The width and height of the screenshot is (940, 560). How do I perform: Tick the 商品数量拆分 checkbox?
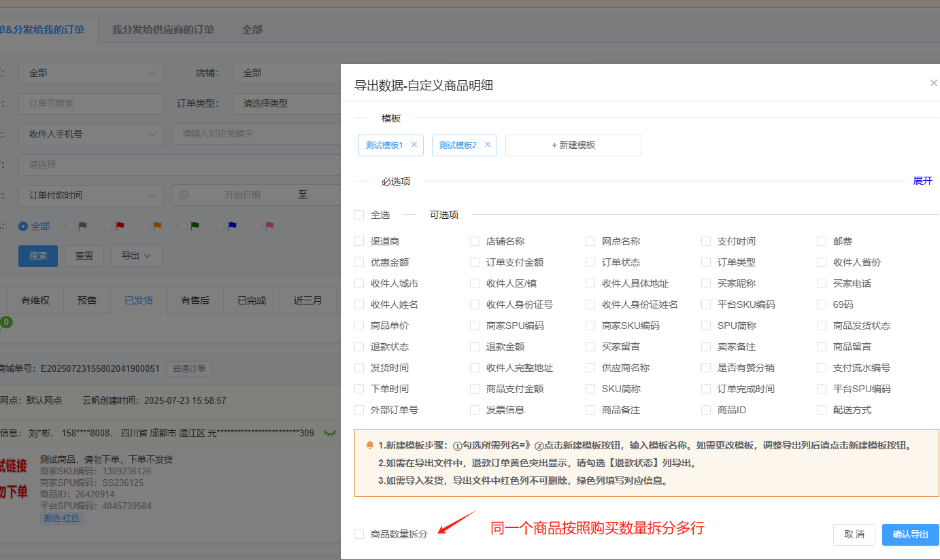359,534
